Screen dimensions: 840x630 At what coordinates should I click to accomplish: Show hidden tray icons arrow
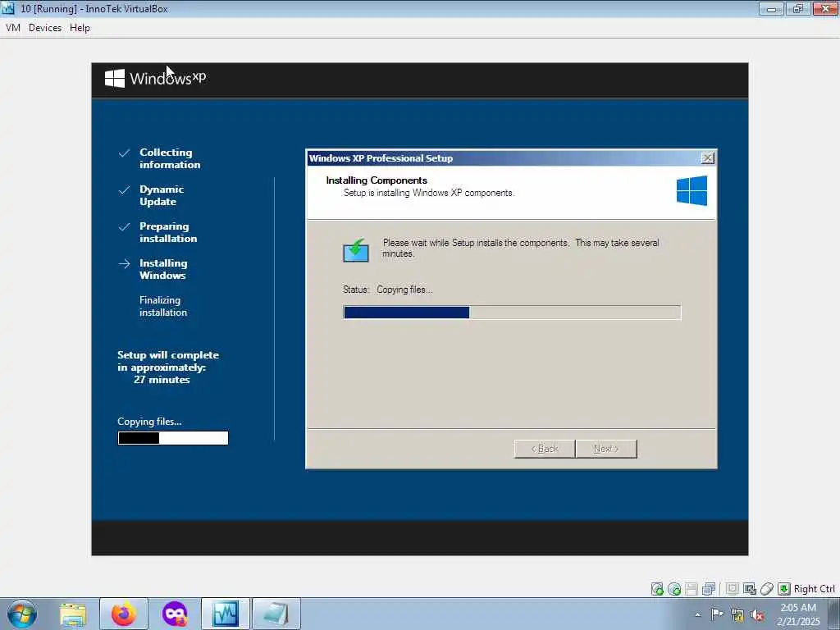pyautogui.click(x=697, y=614)
